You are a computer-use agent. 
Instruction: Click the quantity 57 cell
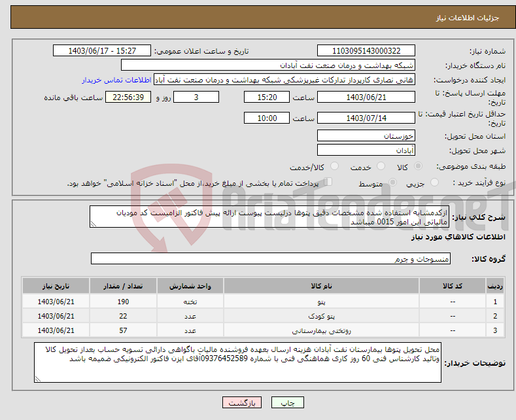point(123,330)
